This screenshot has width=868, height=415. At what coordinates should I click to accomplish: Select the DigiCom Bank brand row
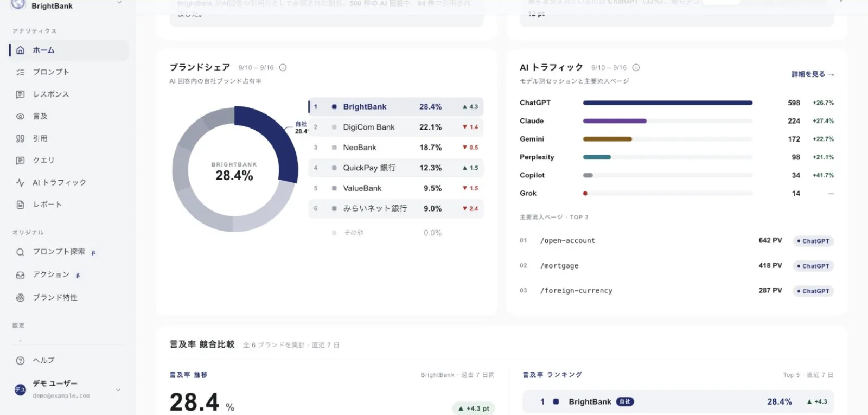point(396,127)
